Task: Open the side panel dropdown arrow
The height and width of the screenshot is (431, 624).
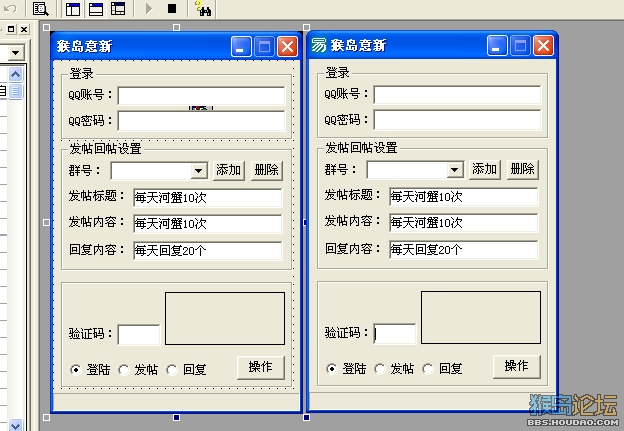Action: point(16,53)
